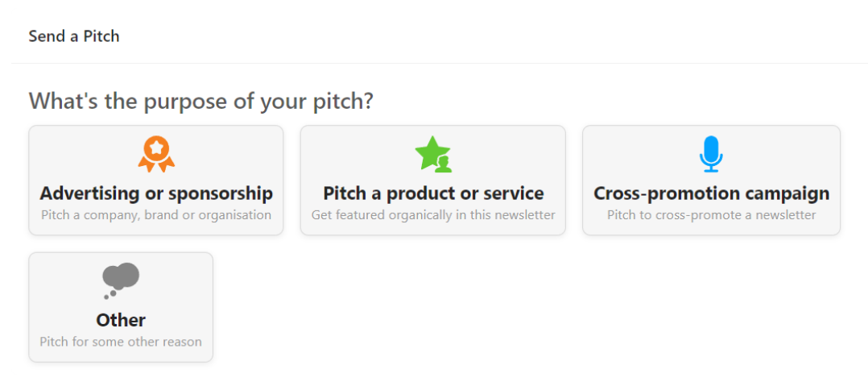This screenshot has height=382, width=868.
Task: Click the green star with person icon
Action: pos(432,154)
